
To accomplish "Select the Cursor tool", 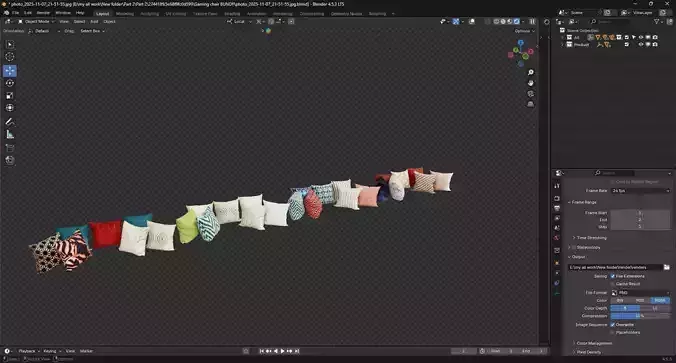I will [x=9, y=56].
